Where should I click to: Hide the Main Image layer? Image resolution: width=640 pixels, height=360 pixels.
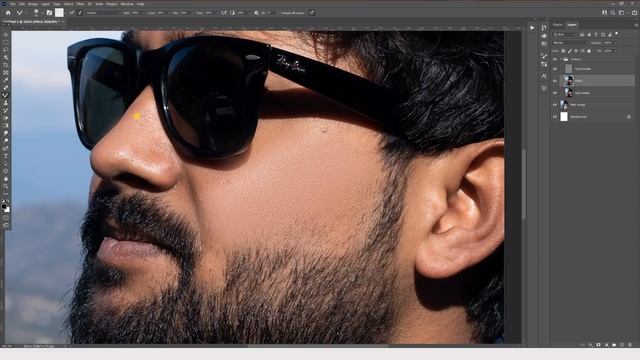pos(554,105)
